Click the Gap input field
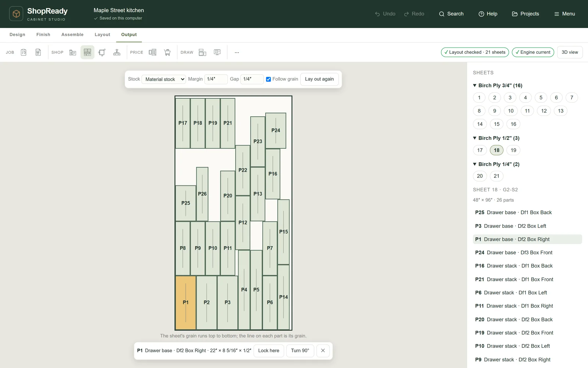Viewport: 588px width, 368px height. coord(252,79)
